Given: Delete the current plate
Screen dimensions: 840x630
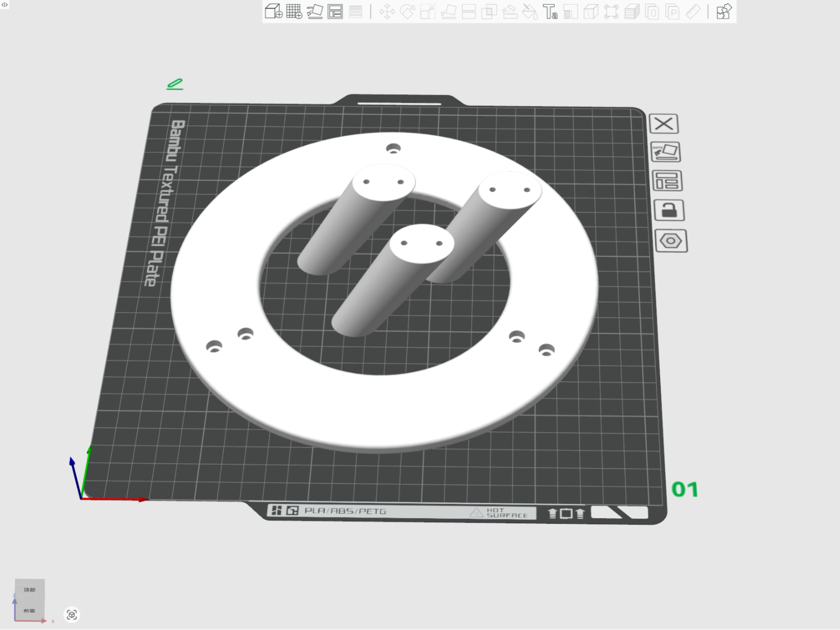Looking at the screenshot, I should (x=664, y=124).
